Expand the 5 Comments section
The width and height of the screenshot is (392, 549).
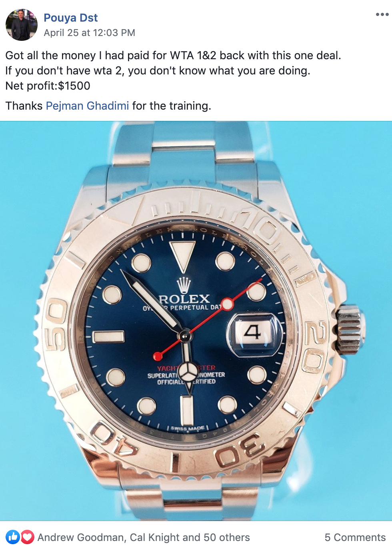[355, 537]
